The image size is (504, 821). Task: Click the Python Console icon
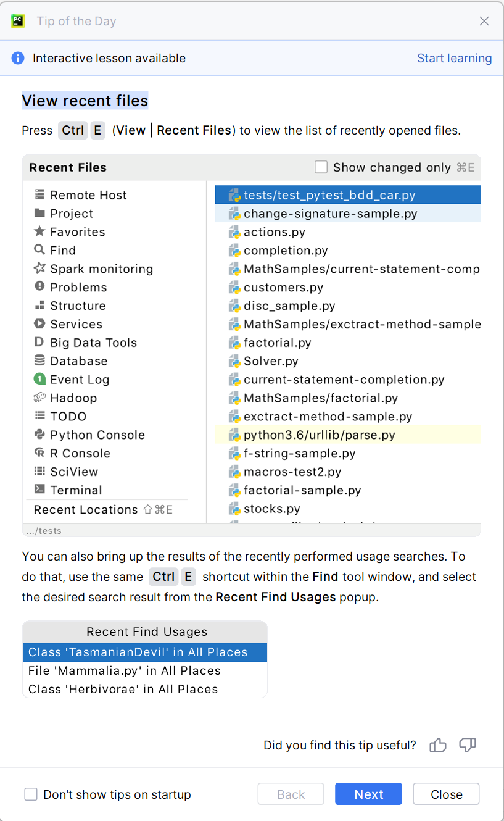point(39,435)
